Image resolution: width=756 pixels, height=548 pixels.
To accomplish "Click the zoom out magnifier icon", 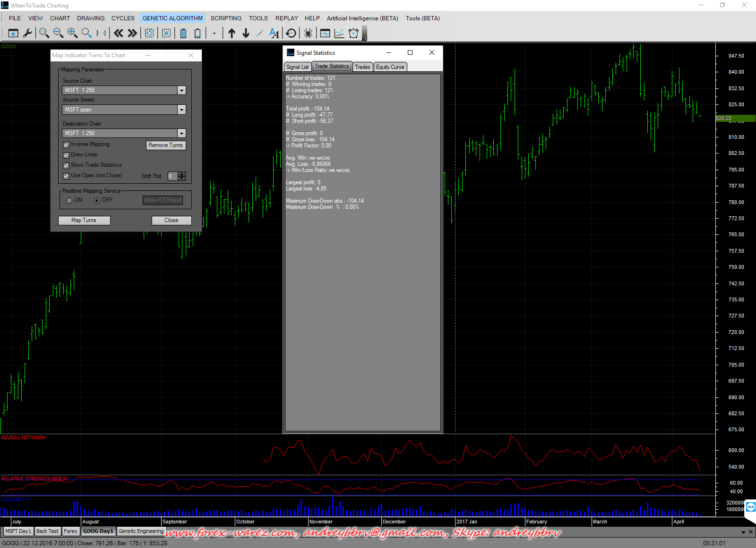I will click(58, 33).
